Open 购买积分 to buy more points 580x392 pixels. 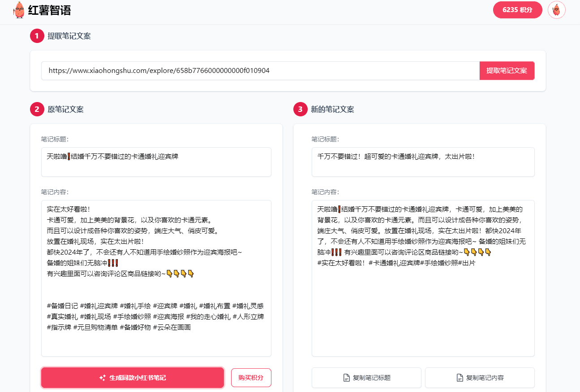click(x=251, y=377)
